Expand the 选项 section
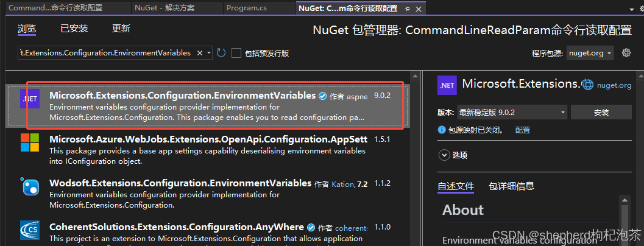 coord(444,155)
